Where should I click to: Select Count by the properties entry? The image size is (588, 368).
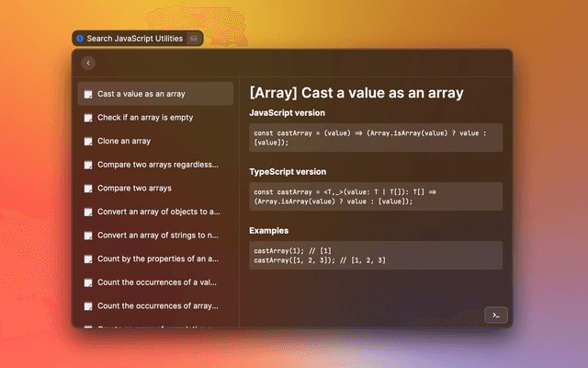coord(158,259)
